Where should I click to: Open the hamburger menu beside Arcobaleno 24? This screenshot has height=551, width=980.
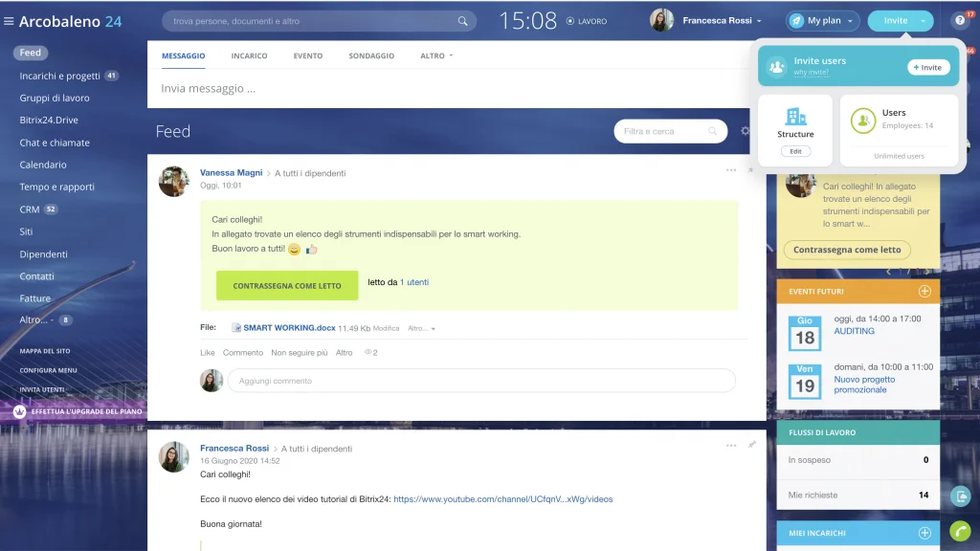click(x=9, y=21)
